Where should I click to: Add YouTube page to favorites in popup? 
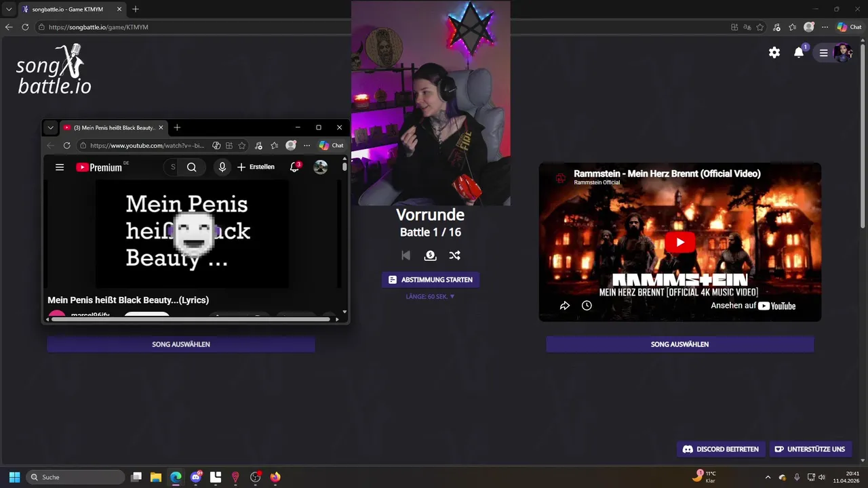click(x=242, y=145)
